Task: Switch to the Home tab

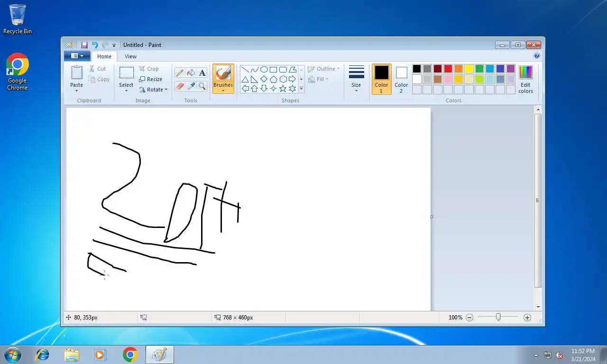Action: [x=104, y=56]
